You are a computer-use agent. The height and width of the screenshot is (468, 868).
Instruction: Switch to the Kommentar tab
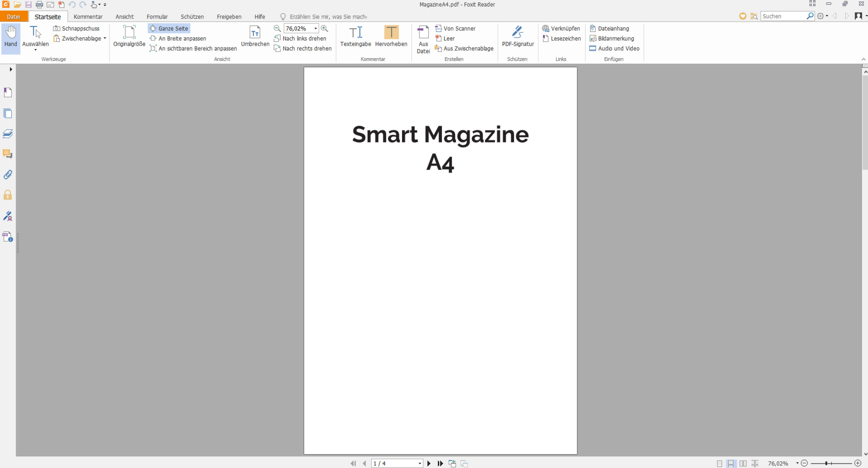pyautogui.click(x=88, y=17)
